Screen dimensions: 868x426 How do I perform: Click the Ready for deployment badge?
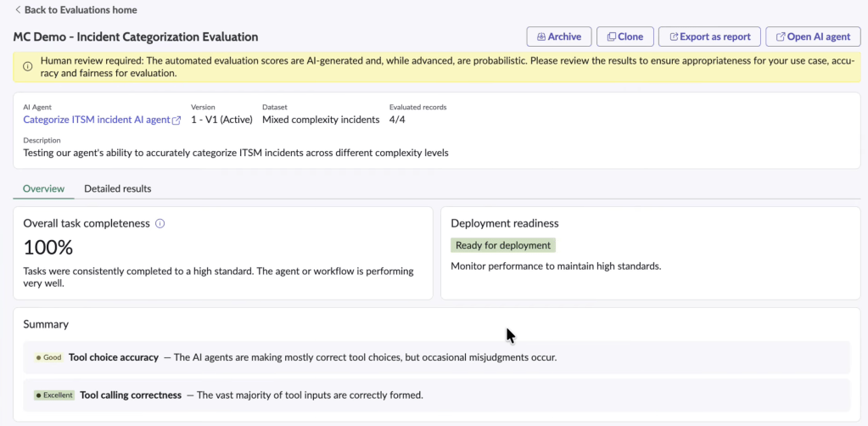click(x=503, y=245)
